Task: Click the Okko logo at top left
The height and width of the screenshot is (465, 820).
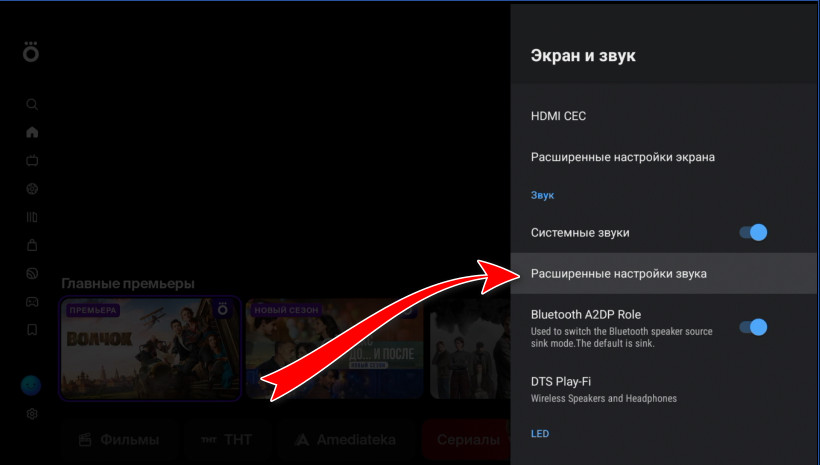Action: tap(31, 53)
